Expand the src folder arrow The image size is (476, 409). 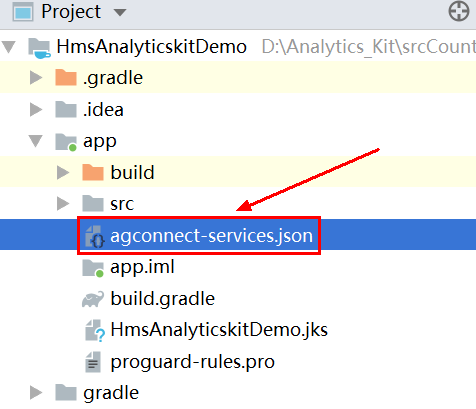[x=63, y=204]
